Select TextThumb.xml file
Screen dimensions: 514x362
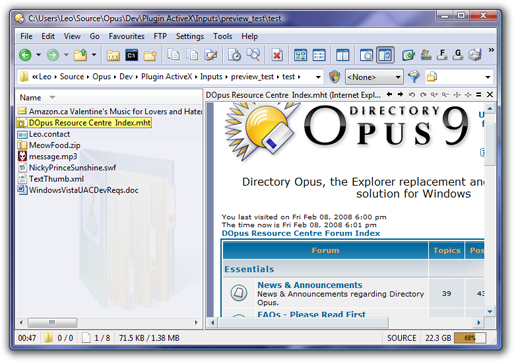click(x=56, y=179)
